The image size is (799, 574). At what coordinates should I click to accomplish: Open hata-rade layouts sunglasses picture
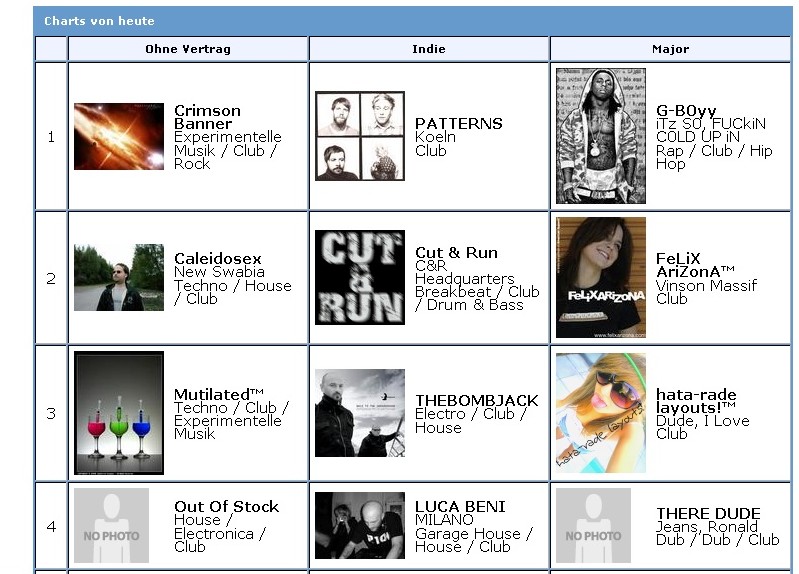tap(600, 413)
